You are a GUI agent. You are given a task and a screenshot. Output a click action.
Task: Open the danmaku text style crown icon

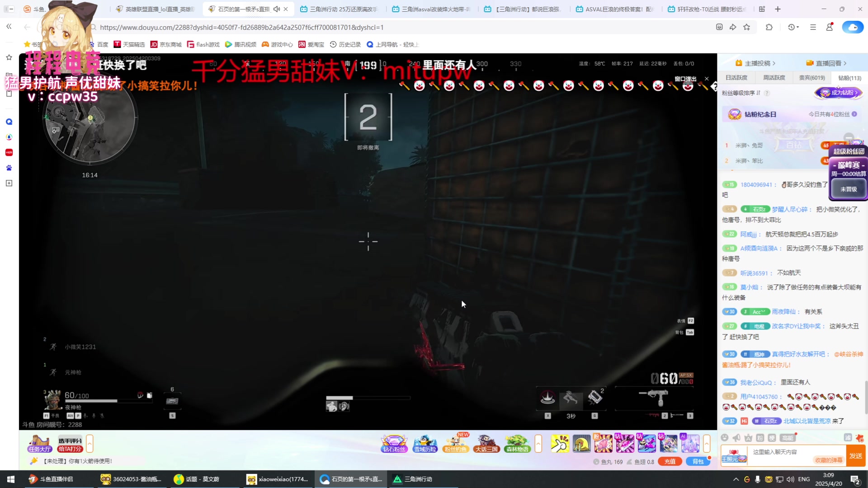coord(748,437)
